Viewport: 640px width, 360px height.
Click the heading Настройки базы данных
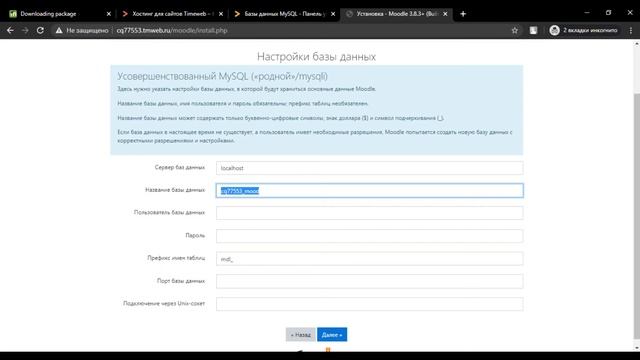[316, 56]
